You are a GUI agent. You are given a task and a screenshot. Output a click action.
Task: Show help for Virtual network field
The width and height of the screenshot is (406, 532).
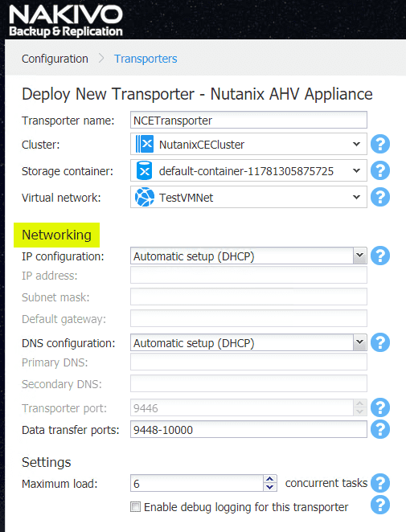(x=379, y=197)
